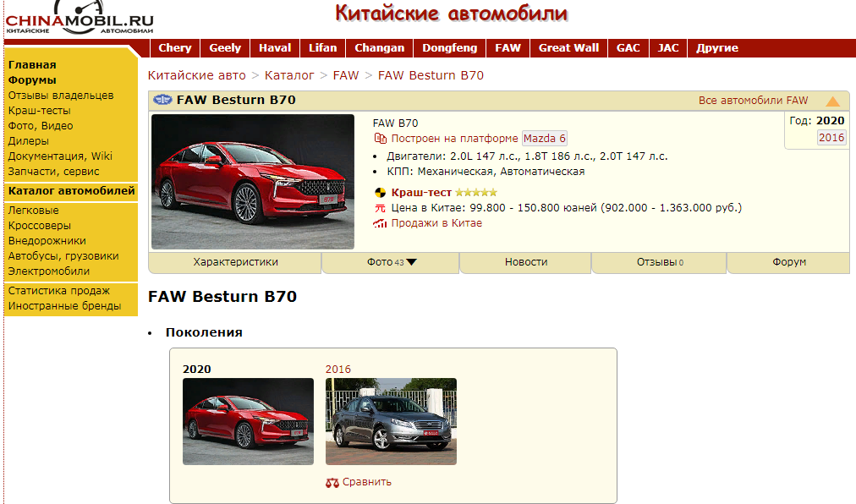Viewport: 856px width, 504px height.
Task: Open Запчасти, сервис in sidebar
Action: [x=53, y=172]
